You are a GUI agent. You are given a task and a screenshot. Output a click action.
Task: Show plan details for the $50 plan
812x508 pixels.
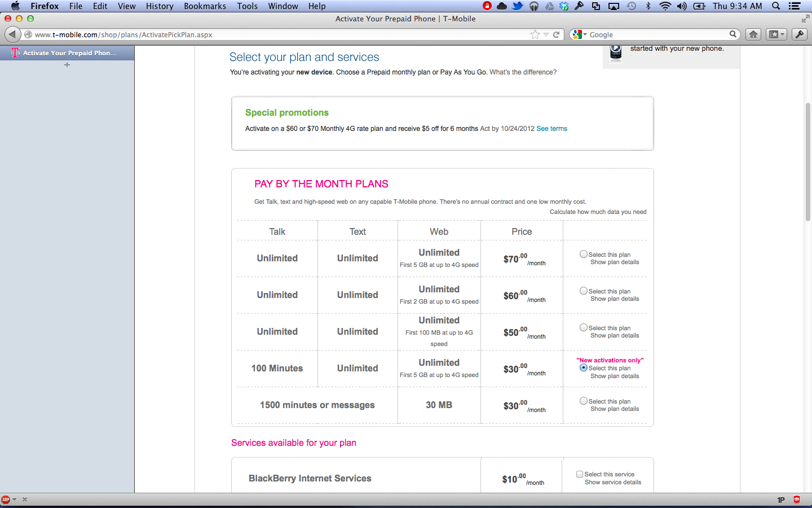pyautogui.click(x=615, y=336)
